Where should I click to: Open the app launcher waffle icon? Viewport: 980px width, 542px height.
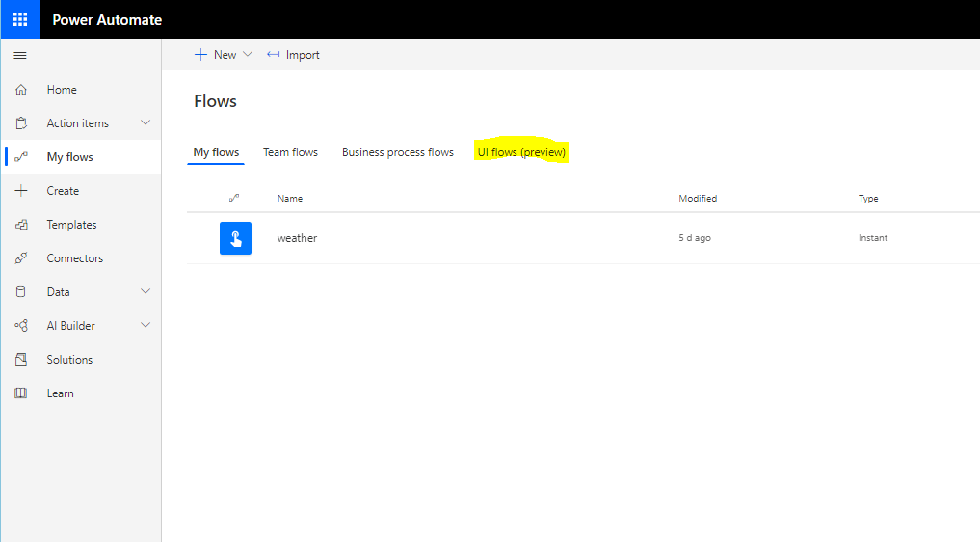tap(20, 19)
